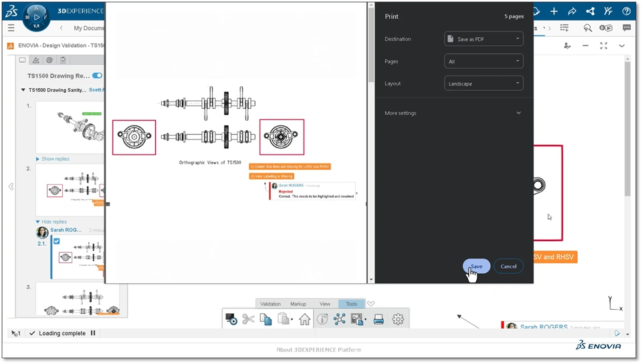This screenshot has width=642, height=364.
Task: Click the compass play button center
Action: tap(36, 17)
